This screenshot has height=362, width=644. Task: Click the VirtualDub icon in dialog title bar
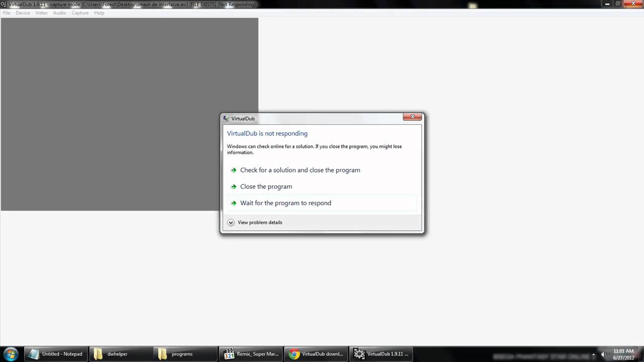226,119
